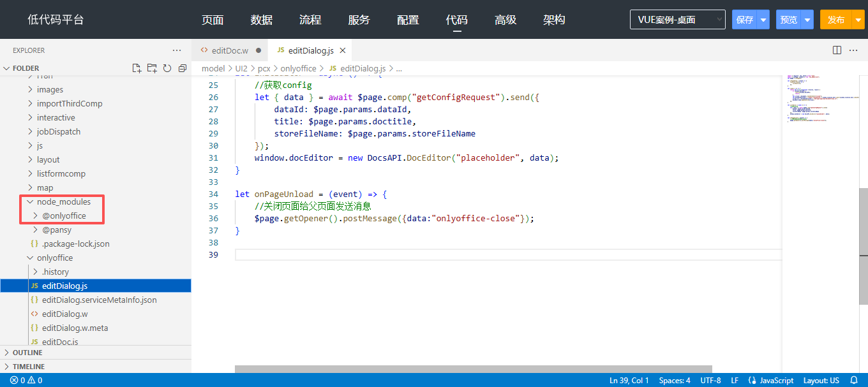
Task: Open the errors and warnings indicator
Action: pos(26,380)
